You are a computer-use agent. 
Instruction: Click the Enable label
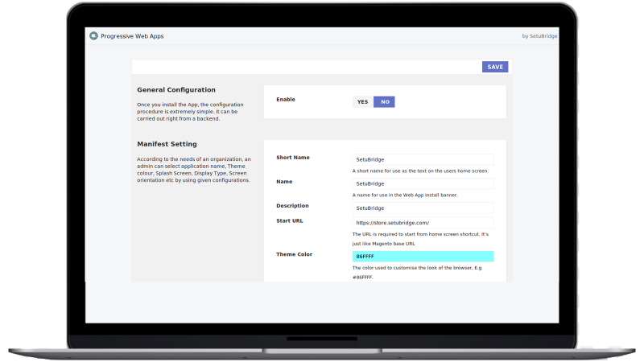[x=286, y=99]
